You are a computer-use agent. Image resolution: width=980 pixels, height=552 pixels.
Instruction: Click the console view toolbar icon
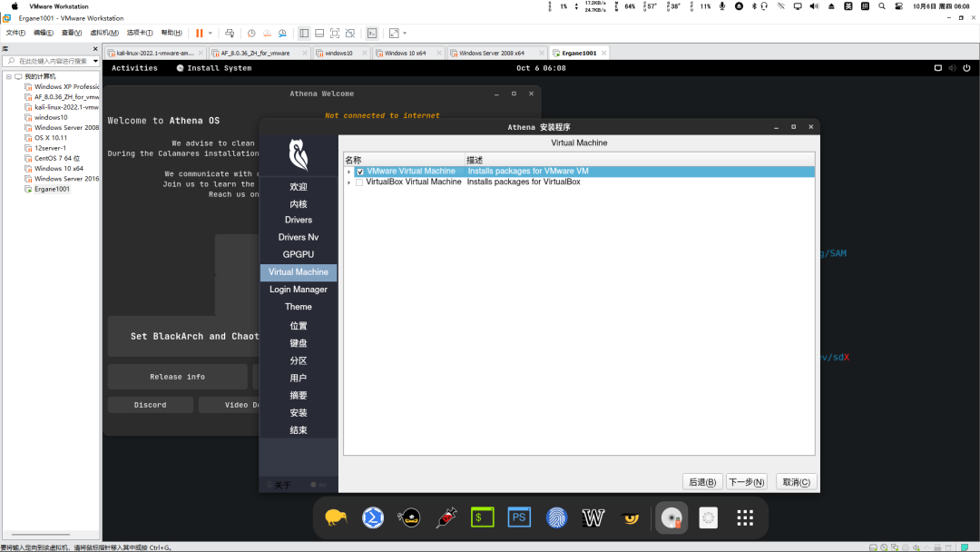coord(372,33)
